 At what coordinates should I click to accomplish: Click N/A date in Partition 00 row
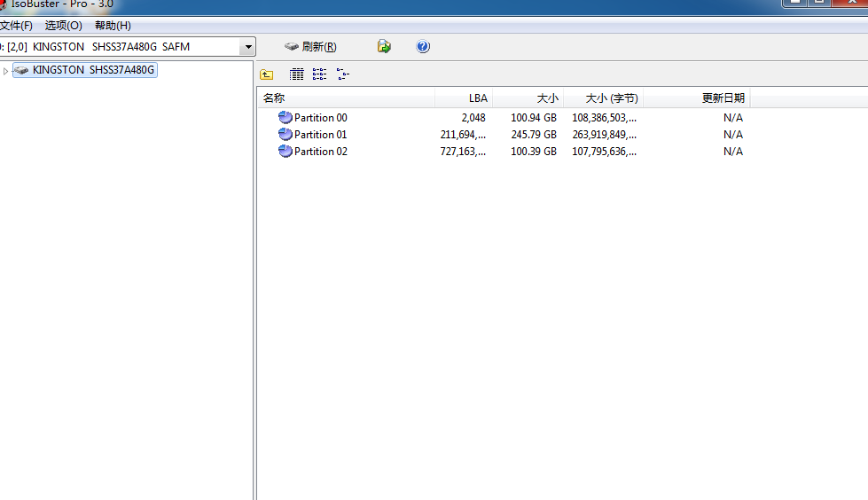point(733,118)
